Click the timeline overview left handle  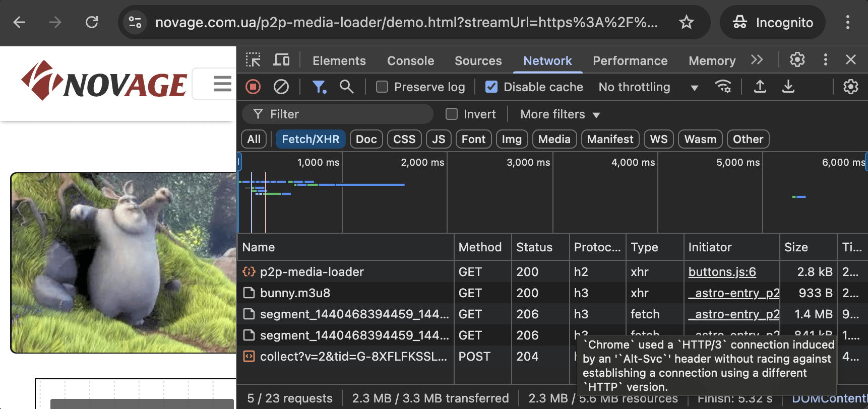239,162
